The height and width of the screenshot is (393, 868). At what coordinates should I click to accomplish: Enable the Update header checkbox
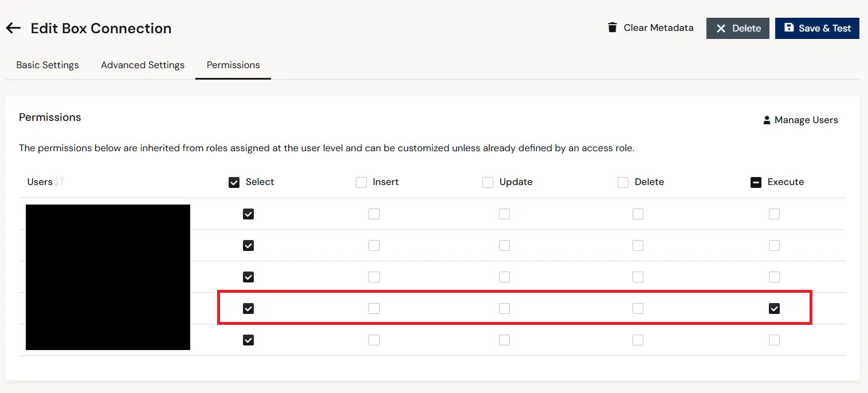click(x=488, y=182)
